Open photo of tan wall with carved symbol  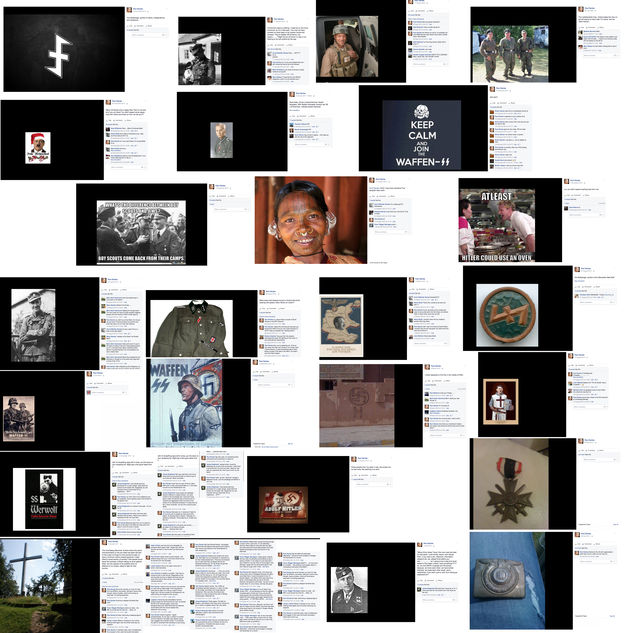(x=357, y=406)
